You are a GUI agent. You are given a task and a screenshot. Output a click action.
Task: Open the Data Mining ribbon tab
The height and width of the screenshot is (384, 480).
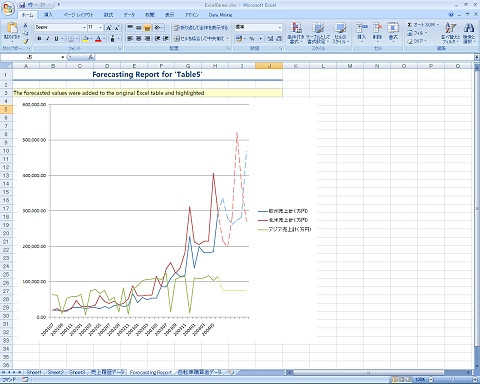220,15
